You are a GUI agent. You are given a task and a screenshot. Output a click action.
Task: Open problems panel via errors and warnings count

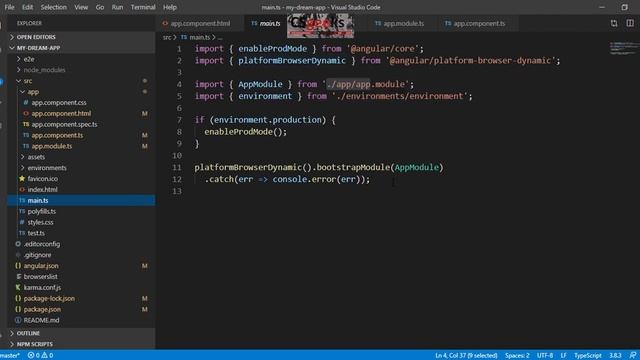40,356
